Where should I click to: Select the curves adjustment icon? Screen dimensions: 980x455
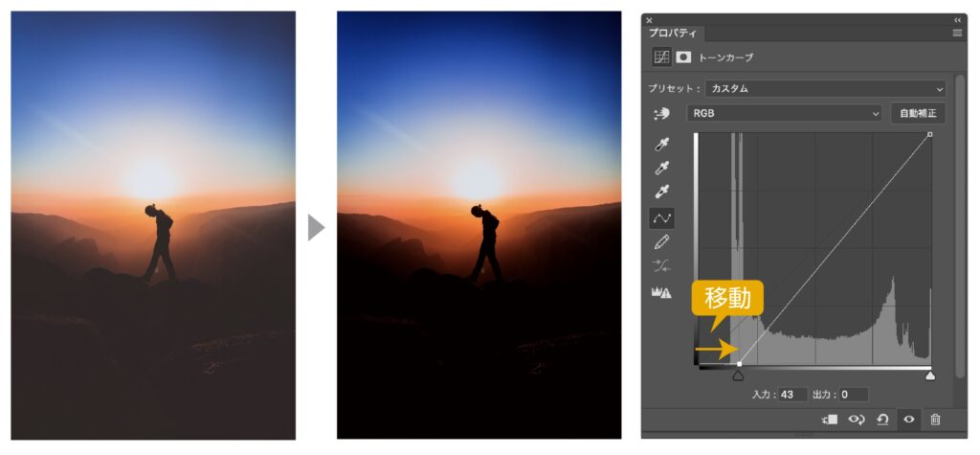pyautogui.click(x=661, y=57)
